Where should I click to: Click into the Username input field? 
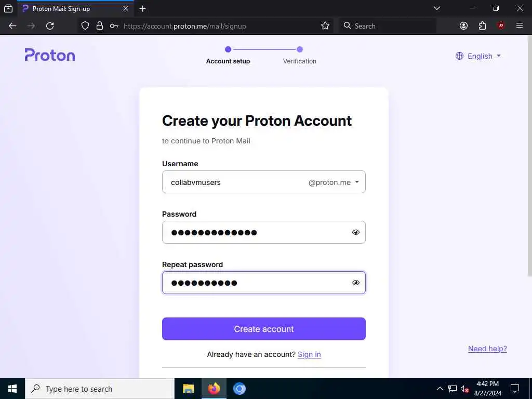coord(235,182)
